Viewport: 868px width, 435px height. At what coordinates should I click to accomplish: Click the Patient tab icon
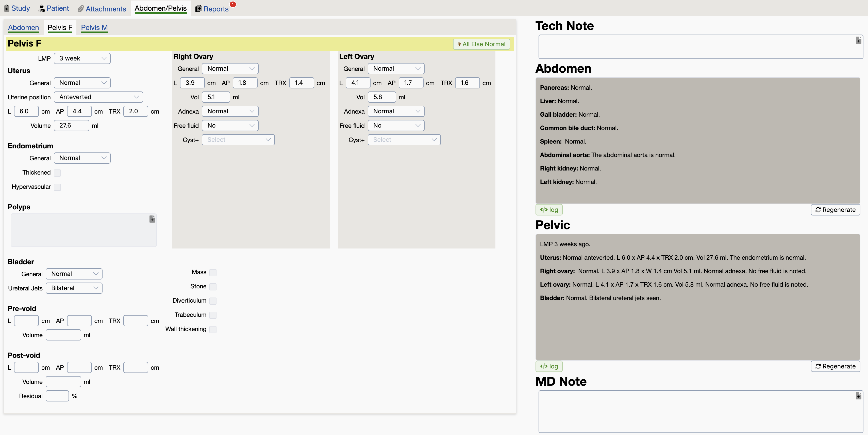pos(41,8)
